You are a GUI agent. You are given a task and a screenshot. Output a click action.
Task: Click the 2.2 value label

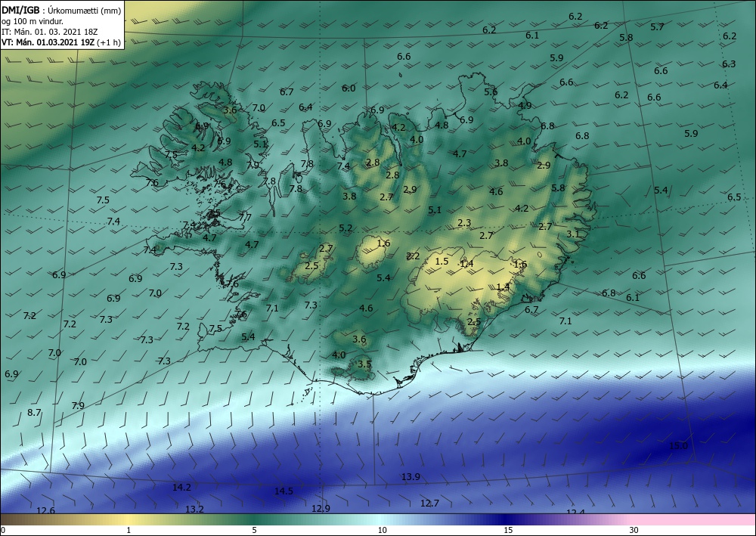[x=414, y=256]
